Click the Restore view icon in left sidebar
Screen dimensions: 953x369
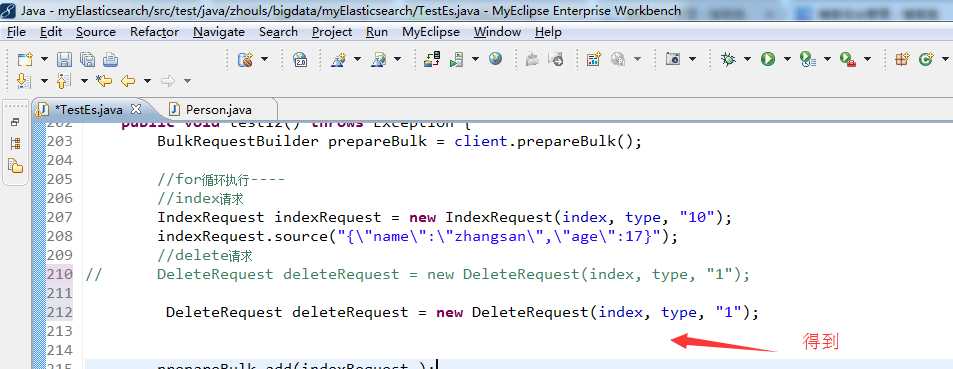(15, 122)
